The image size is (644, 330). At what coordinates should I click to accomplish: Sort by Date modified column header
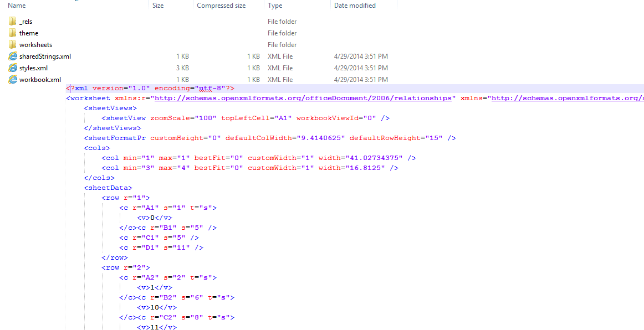[355, 6]
